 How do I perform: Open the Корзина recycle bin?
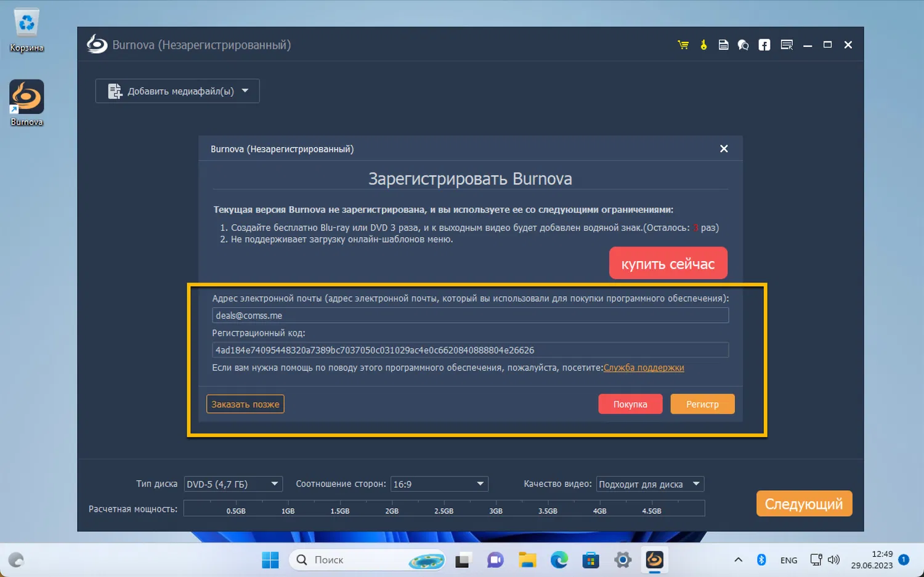(x=26, y=22)
